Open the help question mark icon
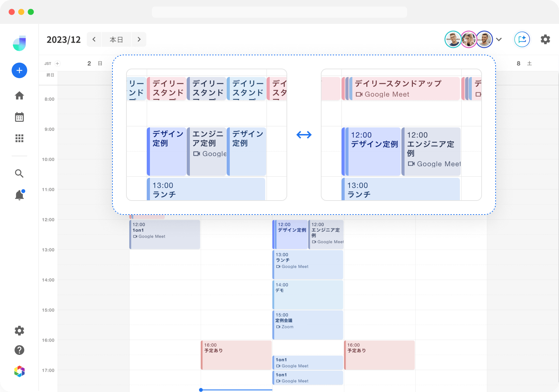This screenshot has width=559, height=392. (19, 350)
